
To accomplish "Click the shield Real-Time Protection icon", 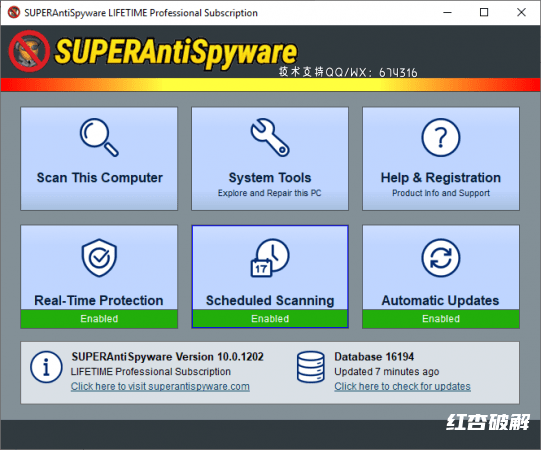I will (x=99, y=257).
